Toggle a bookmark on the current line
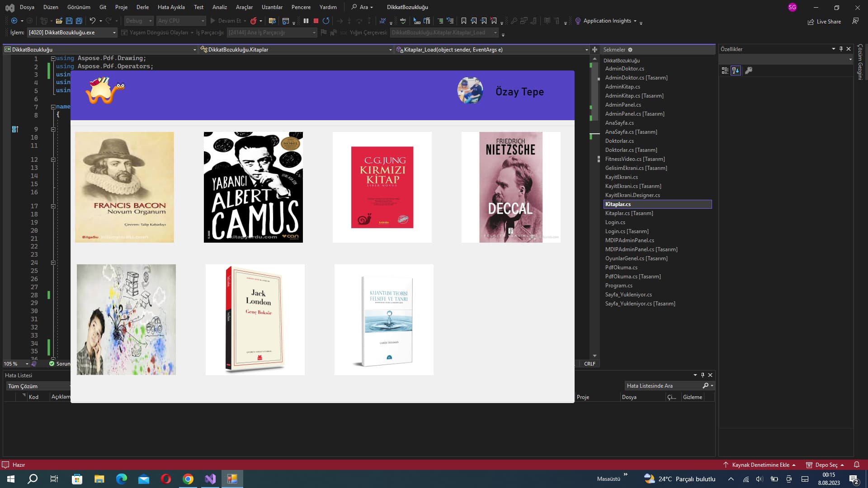 pos(464,21)
